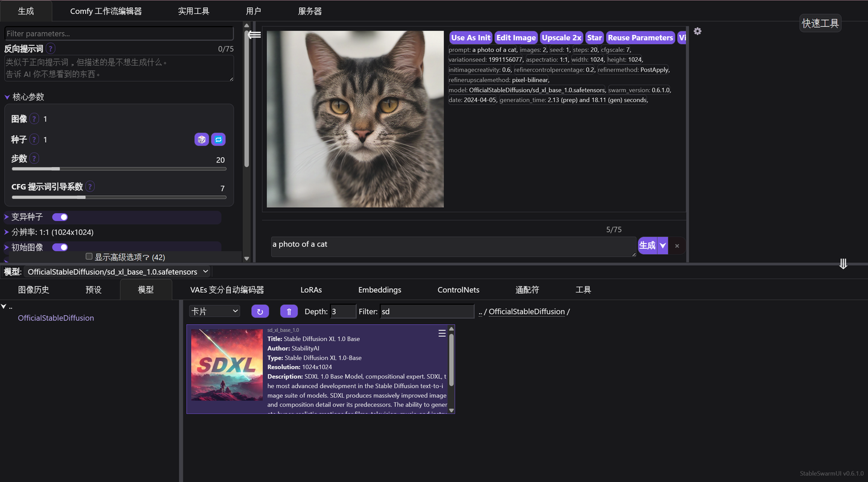Check the 显示高级选项 checkbox

(x=89, y=257)
